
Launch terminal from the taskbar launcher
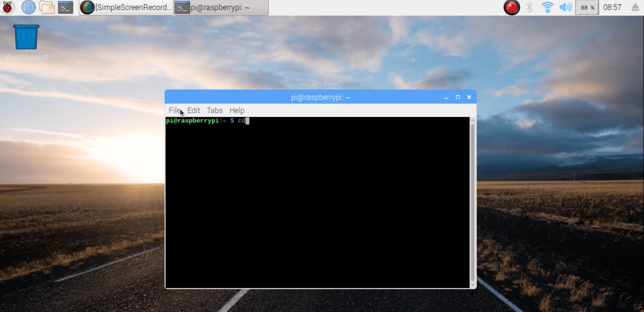pyautogui.click(x=65, y=7)
